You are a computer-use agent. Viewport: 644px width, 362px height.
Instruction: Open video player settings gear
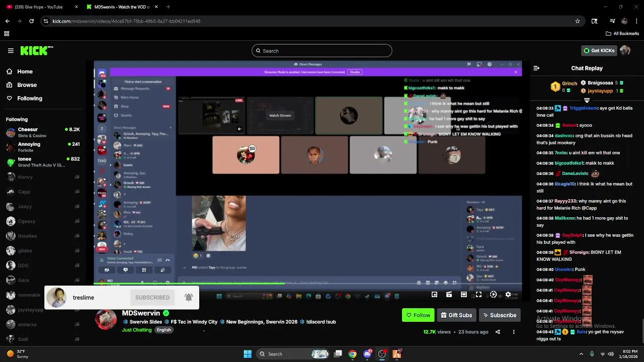(508, 295)
